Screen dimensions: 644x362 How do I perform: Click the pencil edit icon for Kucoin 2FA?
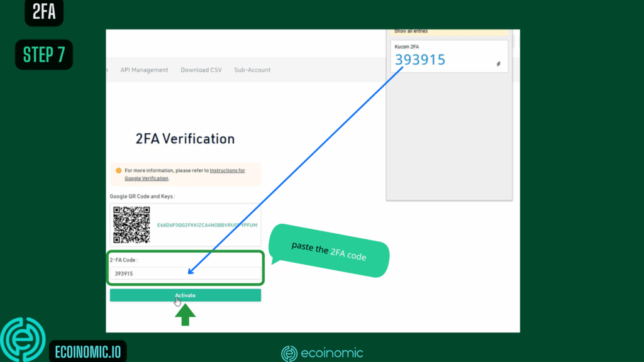tap(499, 63)
